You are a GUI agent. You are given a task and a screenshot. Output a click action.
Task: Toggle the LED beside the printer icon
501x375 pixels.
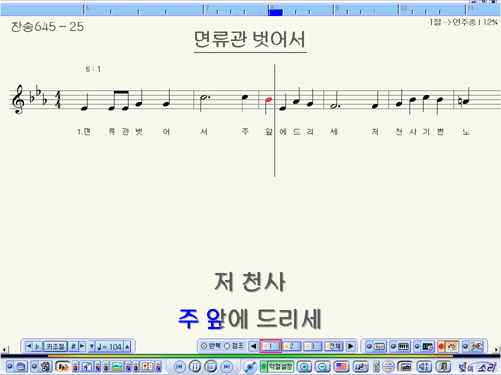pyautogui.click(x=9, y=367)
